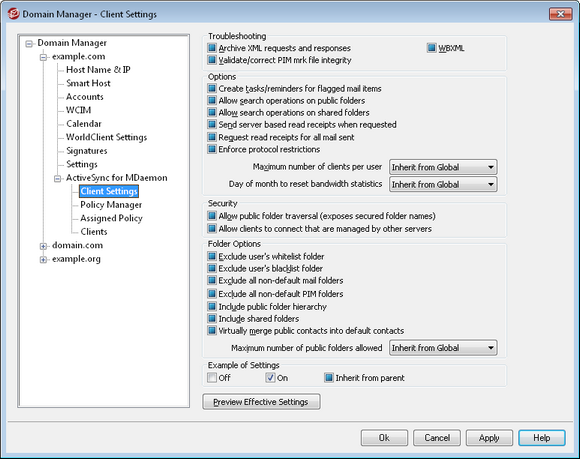Open WorldClient Settings tree item
The image size is (580, 459).
tap(107, 137)
